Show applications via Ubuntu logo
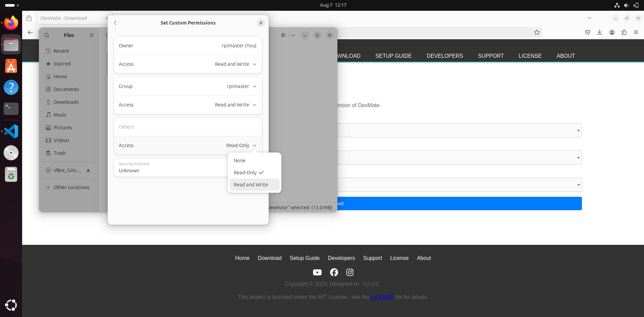 [11, 305]
